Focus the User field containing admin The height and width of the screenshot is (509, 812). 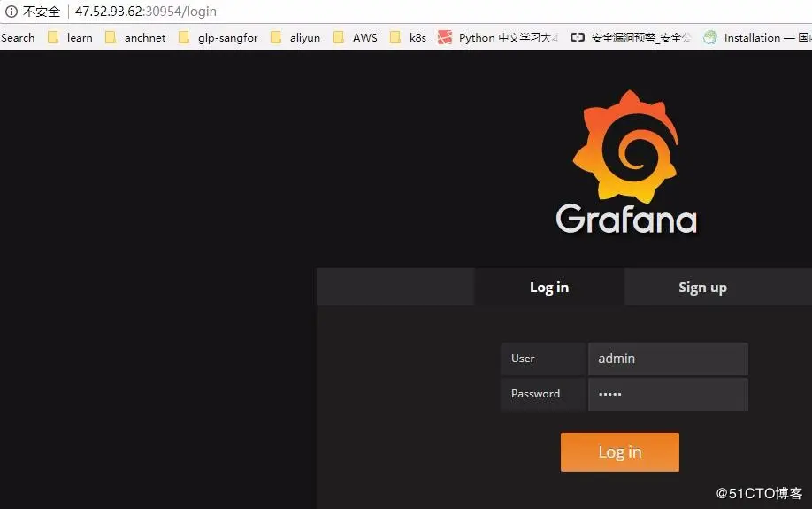[668, 359]
